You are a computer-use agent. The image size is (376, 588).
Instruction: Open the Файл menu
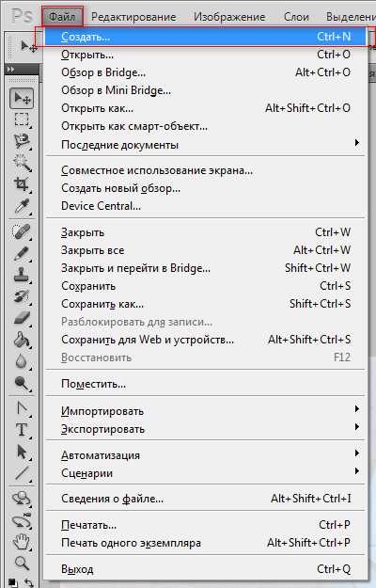pos(63,17)
